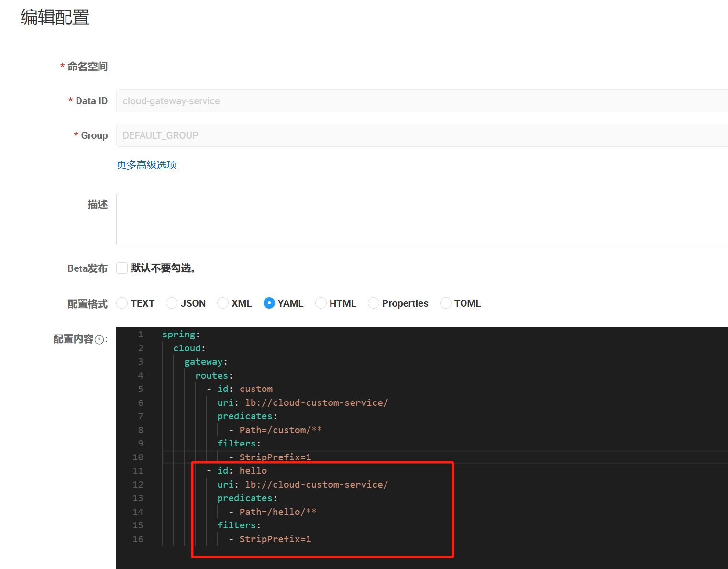The width and height of the screenshot is (728, 569).
Task: Choose JSON as config format
Action: pos(172,303)
